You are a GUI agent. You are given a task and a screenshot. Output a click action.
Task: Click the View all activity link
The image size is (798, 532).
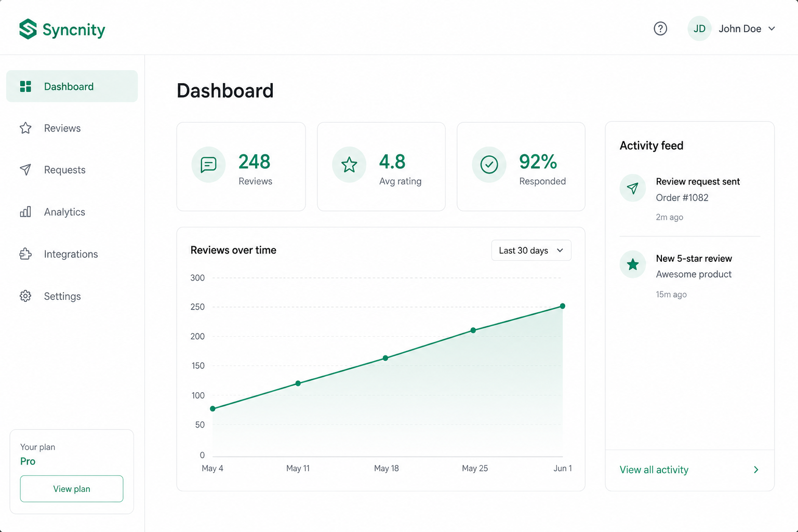654,470
